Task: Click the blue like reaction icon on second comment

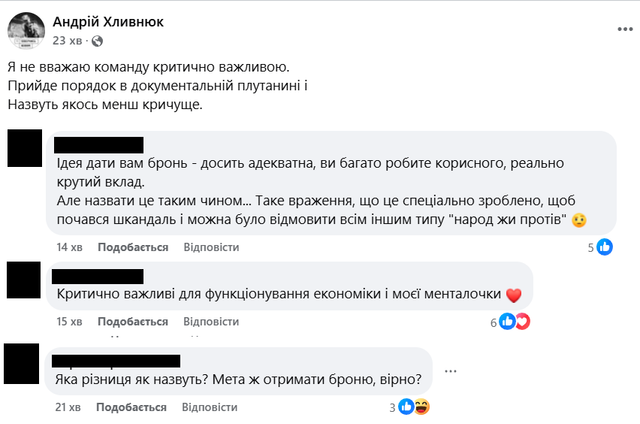Action: pyautogui.click(x=507, y=321)
